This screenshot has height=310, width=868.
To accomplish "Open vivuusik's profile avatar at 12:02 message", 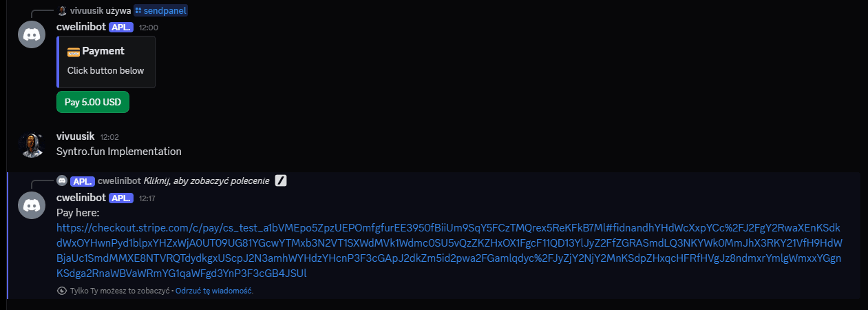I will 31,145.
